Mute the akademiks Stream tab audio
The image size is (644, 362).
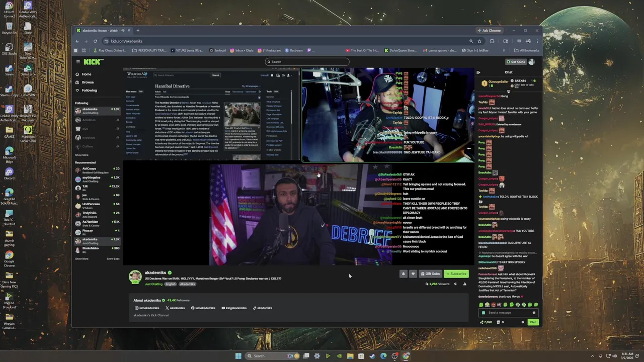[122, 31]
